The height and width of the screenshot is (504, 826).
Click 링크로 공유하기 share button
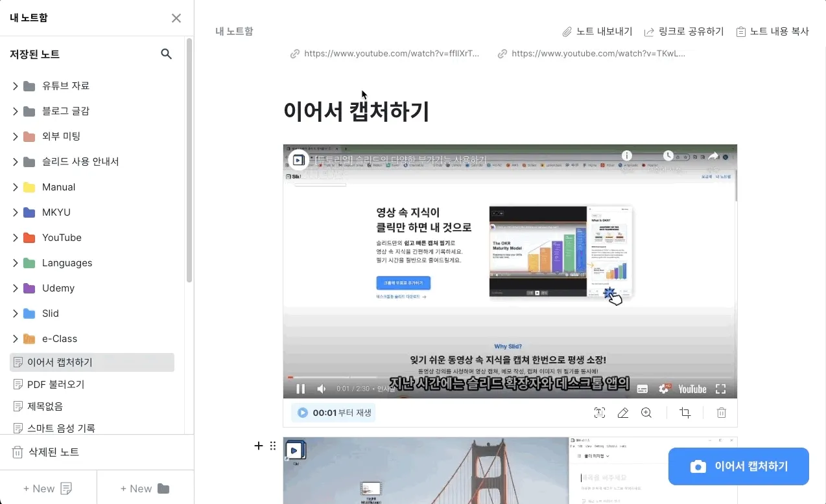pos(684,31)
